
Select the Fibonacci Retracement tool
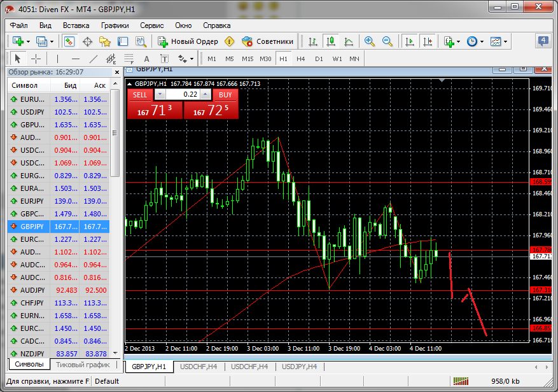pos(129,59)
